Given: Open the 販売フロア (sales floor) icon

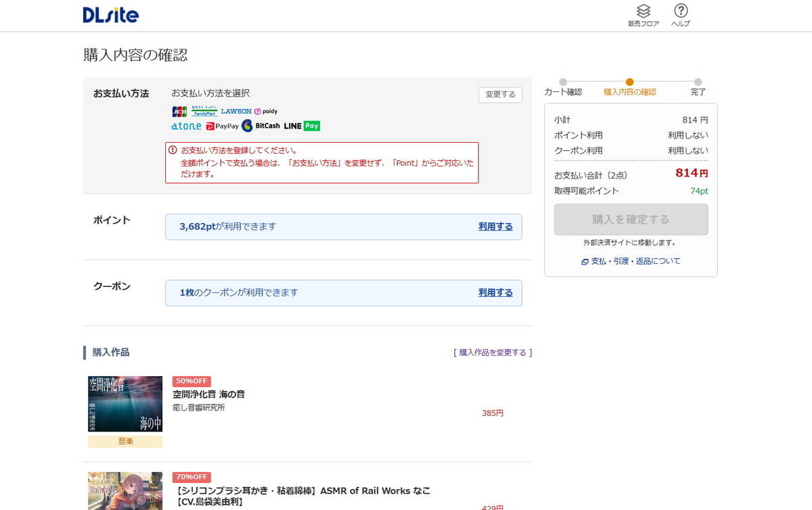Looking at the screenshot, I should pos(644,15).
